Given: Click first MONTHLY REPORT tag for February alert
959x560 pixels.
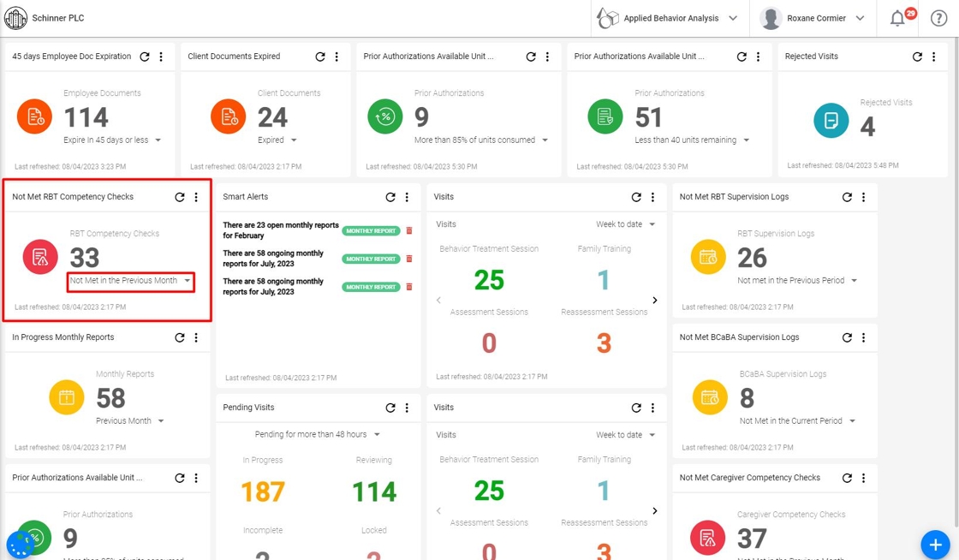Looking at the screenshot, I should point(371,231).
